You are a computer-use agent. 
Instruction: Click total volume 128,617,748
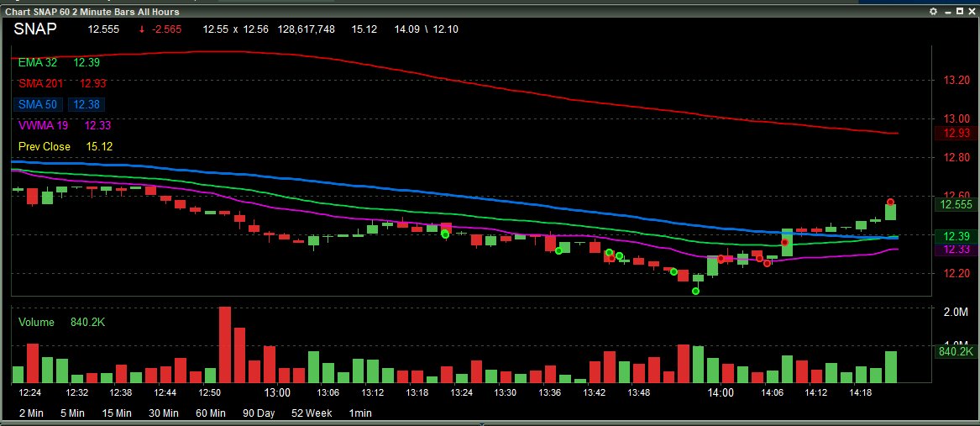pos(307,29)
